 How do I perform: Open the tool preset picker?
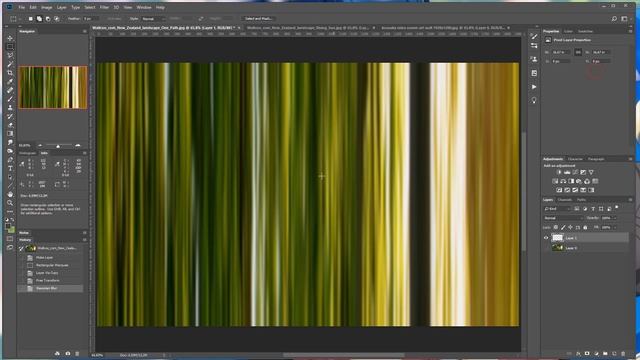(14, 19)
